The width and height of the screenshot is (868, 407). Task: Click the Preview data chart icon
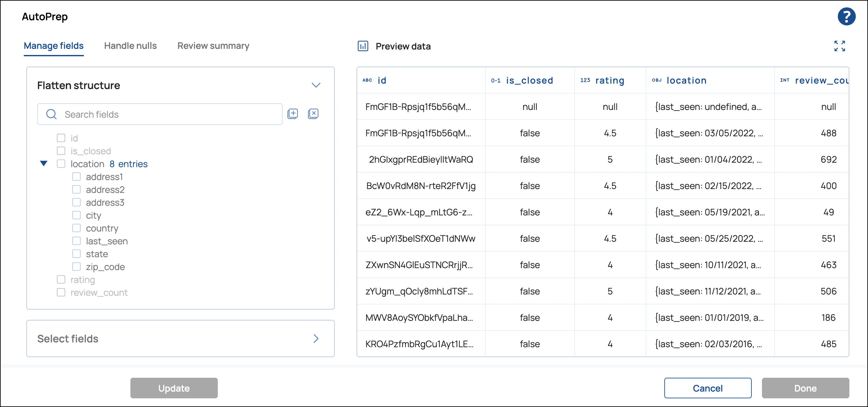[363, 46]
